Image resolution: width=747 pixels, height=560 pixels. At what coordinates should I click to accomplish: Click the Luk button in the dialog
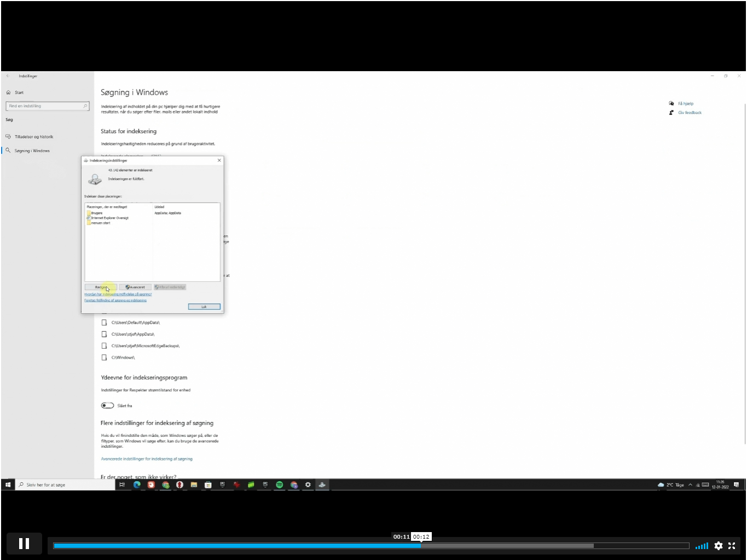tap(204, 307)
